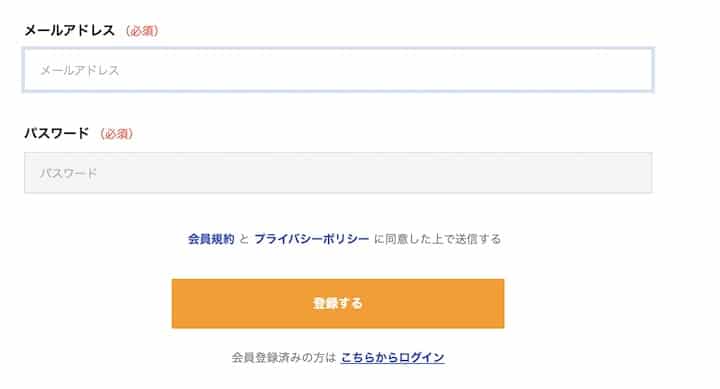Viewport: 720px width, 389px height.
Task: Click the gray メールアドレス placeholder text
Action: tap(79, 70)
